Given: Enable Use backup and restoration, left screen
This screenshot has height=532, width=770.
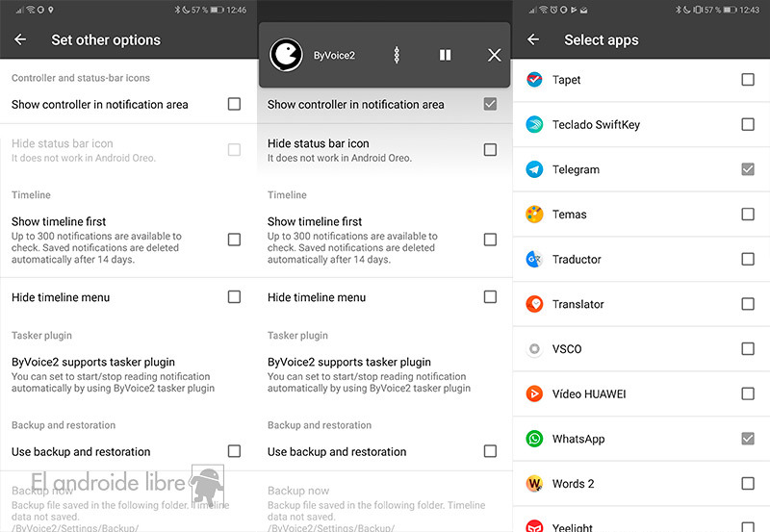Looking at the screenshot, I should [234, 451].
